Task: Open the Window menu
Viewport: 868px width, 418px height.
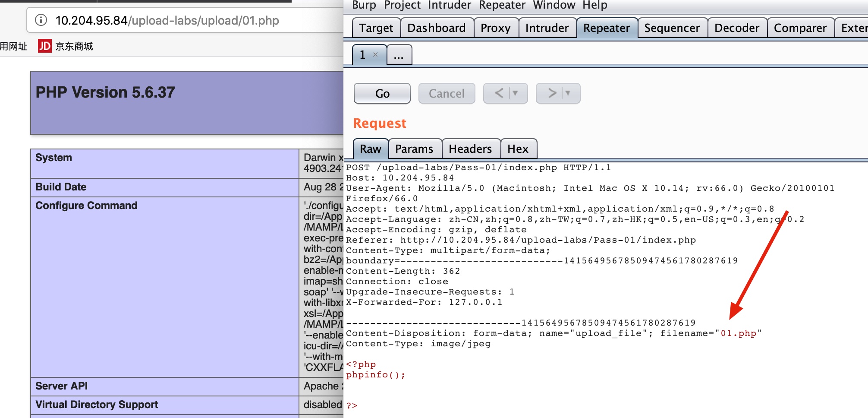Action: 554,5
